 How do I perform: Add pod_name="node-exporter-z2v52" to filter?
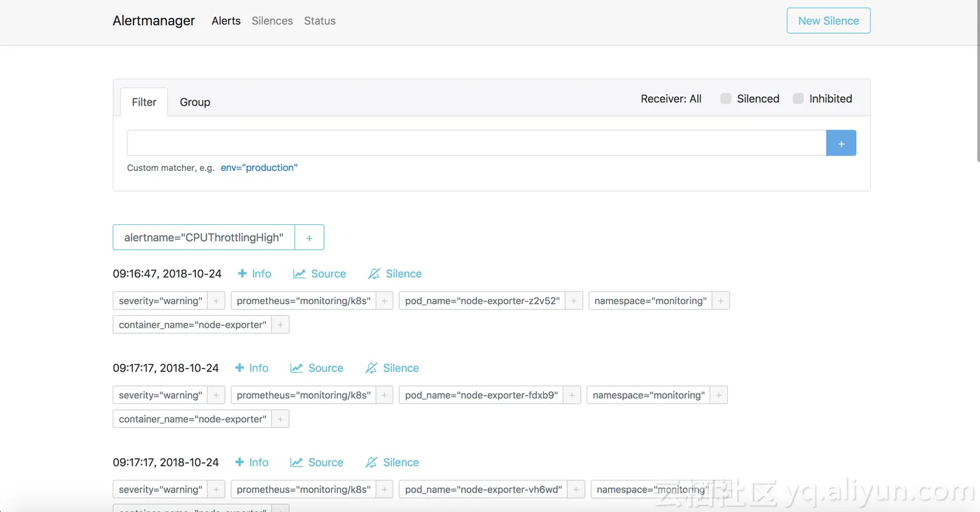click(574, 301)
